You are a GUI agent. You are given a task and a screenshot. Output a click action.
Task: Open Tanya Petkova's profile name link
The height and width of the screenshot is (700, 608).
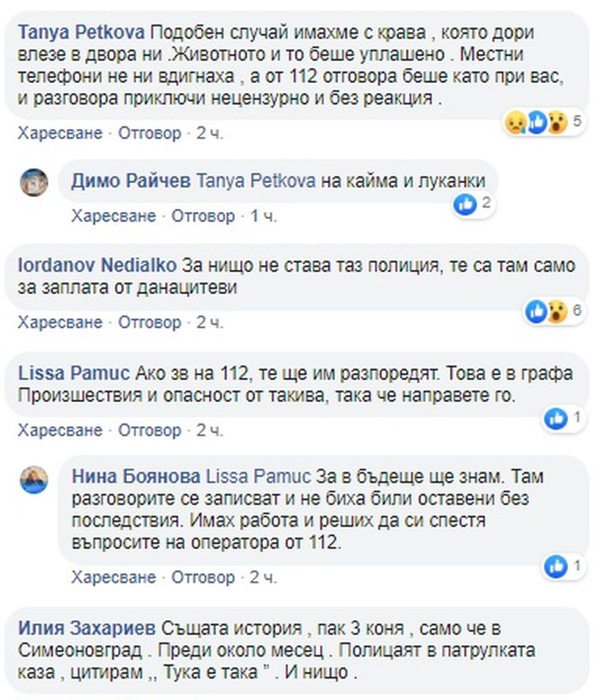click(81, 33)
